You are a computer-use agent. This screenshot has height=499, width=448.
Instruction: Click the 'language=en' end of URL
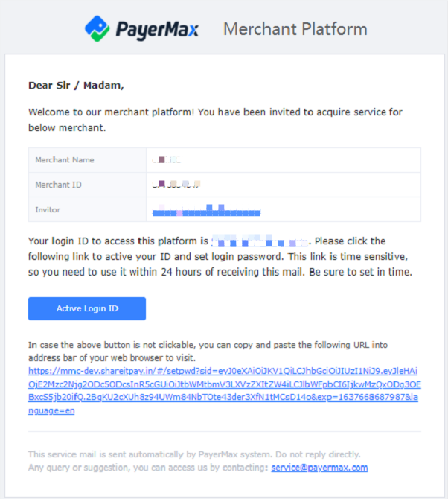51,410
